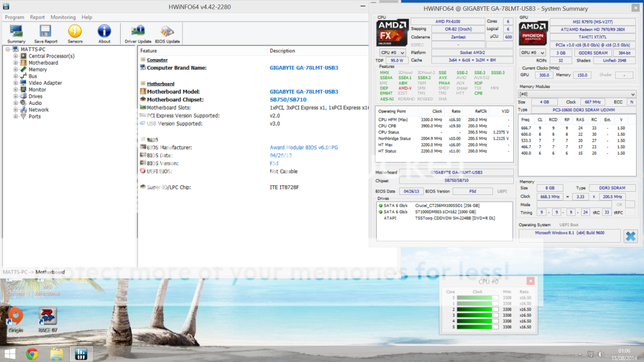Click the AMD FX processor logo

click(392, 32)
